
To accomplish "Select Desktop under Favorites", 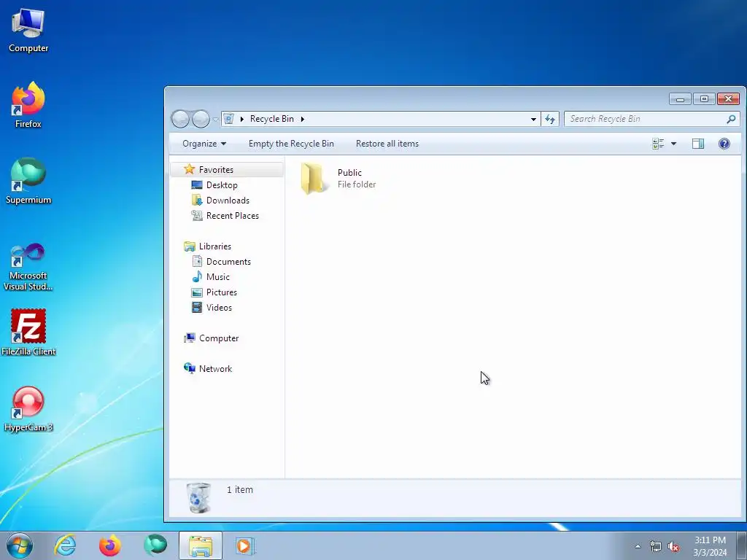I will pos(222,184).
